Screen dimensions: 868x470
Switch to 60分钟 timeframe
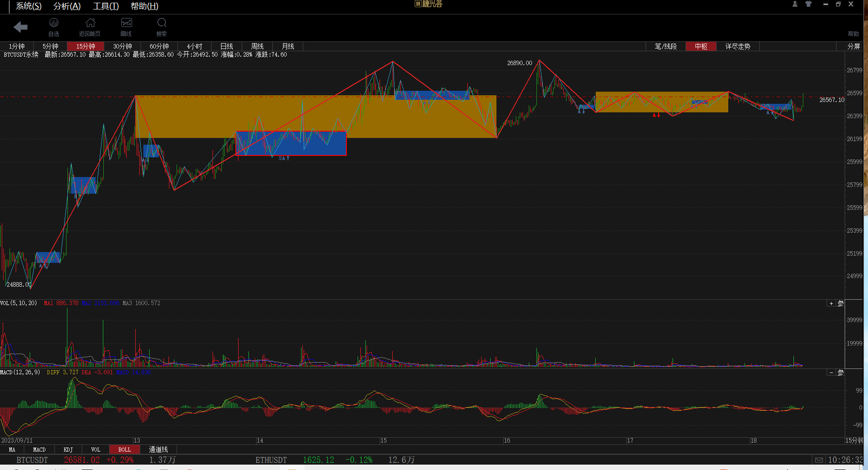159,46
